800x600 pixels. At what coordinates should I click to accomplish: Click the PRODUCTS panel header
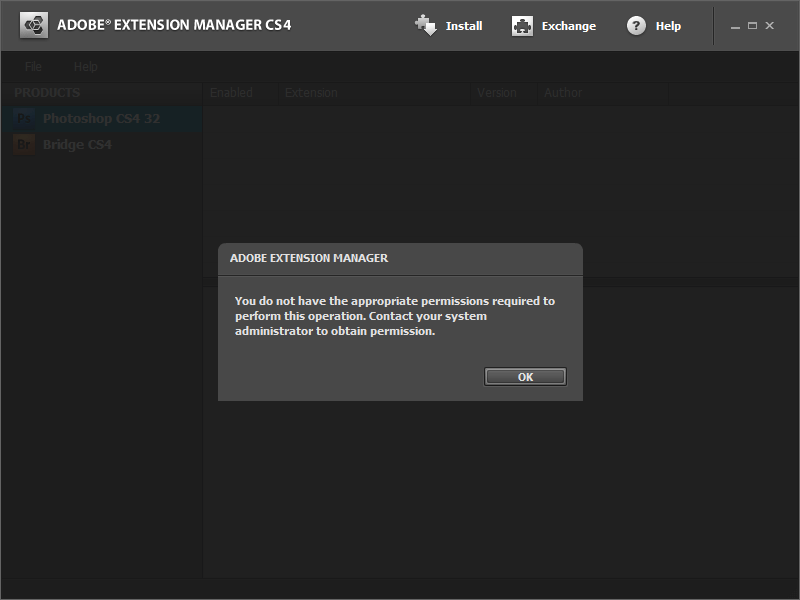47,93
